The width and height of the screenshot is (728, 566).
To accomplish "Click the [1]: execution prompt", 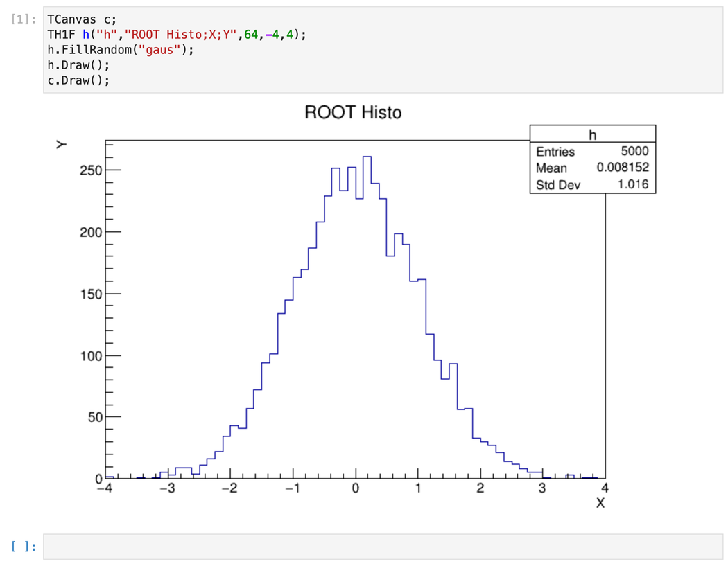I will tap(22, 19).
